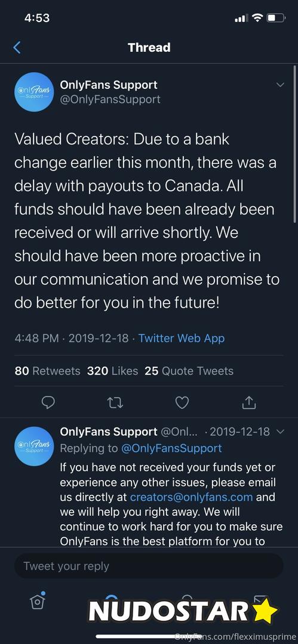
Task: Tap the @OnlyFansSupport handle under name
Action: point(110,100)
